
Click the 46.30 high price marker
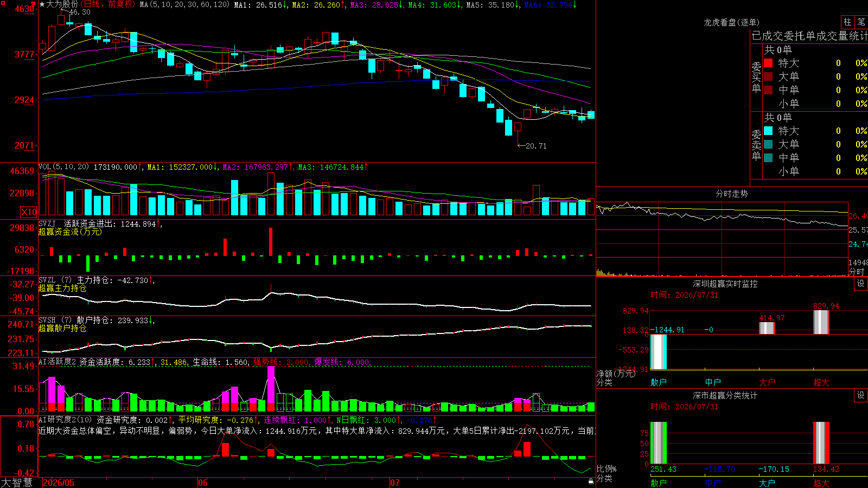tap(80, 12)
